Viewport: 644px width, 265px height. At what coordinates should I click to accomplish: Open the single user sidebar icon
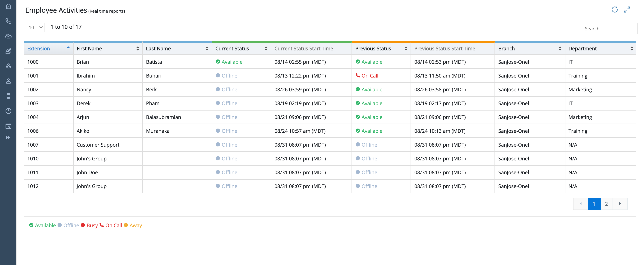point(8,81)
